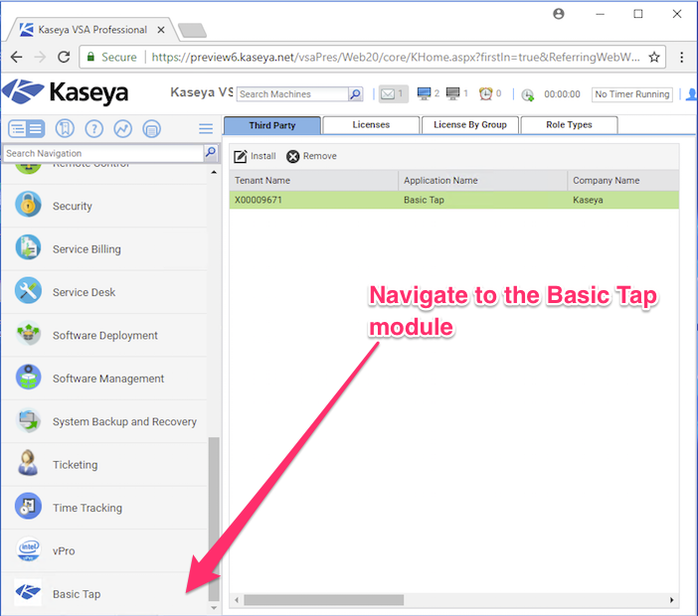Go back in browser history
Screen dimensions: 698x616
(x=17, y=57)
